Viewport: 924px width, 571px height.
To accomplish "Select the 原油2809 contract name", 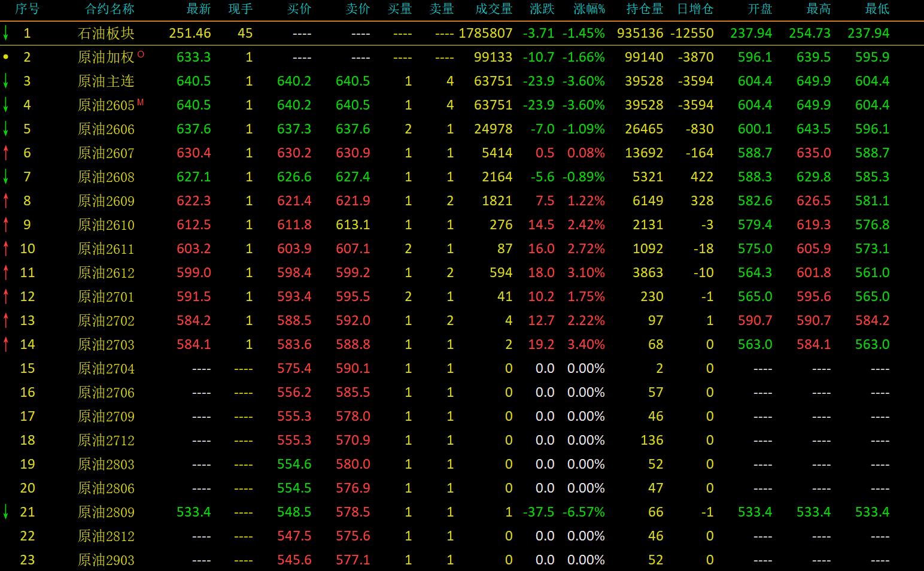I will tap(106, 512).
